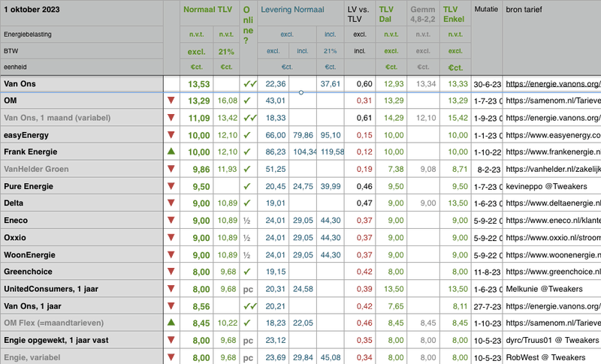Select the kevineppo @Tweakers source cell
The width and height of the screenshot is (601, 364).
[x=552, y=186]
